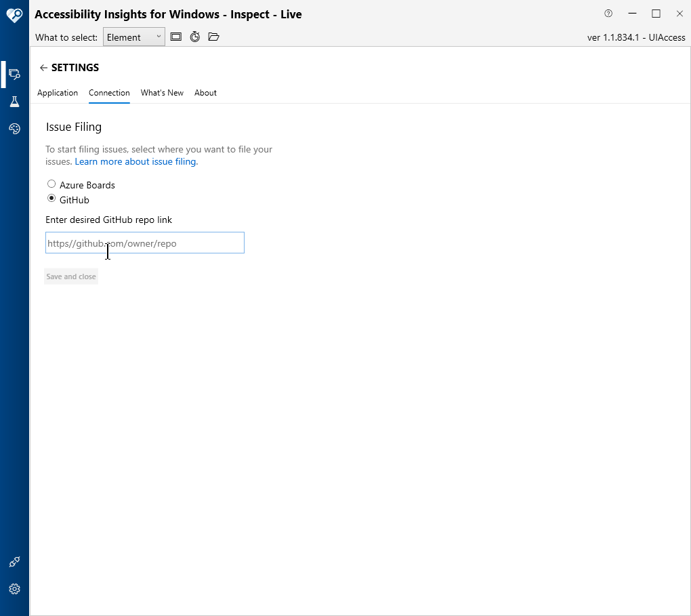Open the help question mark icon
Image resolution: width=691 pixels, height=616 pixels.
pyautogui.click(x=608, y=14)
